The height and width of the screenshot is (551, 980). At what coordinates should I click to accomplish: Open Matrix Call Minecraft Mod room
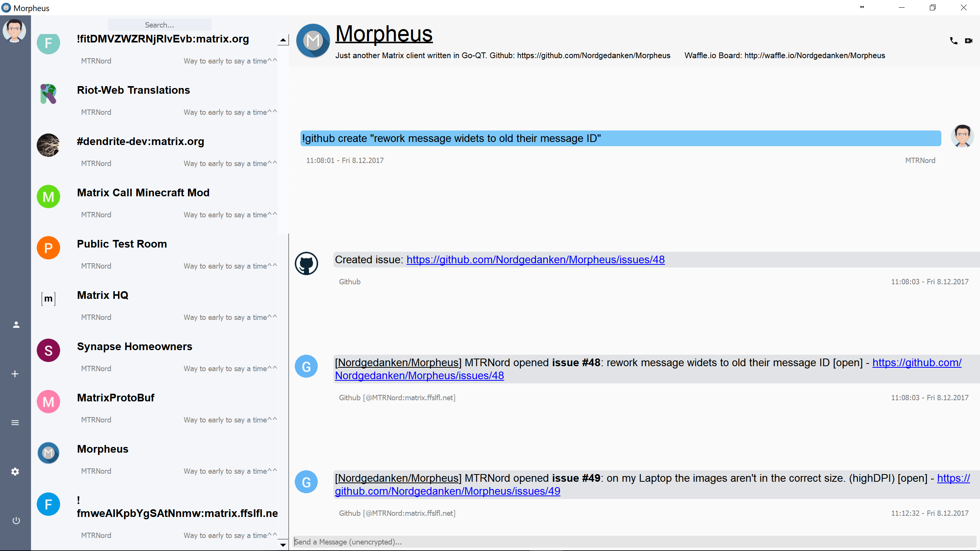(x=157, y=202)
